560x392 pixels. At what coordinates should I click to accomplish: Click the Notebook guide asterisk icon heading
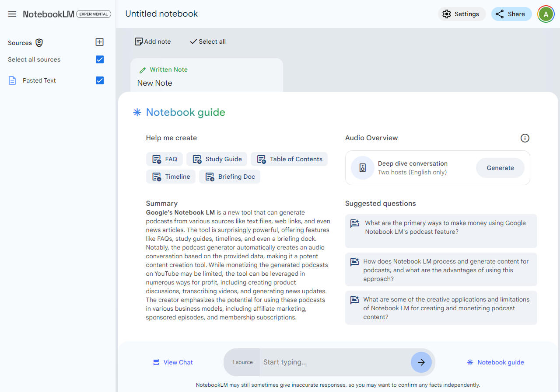click(x=137, y=112)
